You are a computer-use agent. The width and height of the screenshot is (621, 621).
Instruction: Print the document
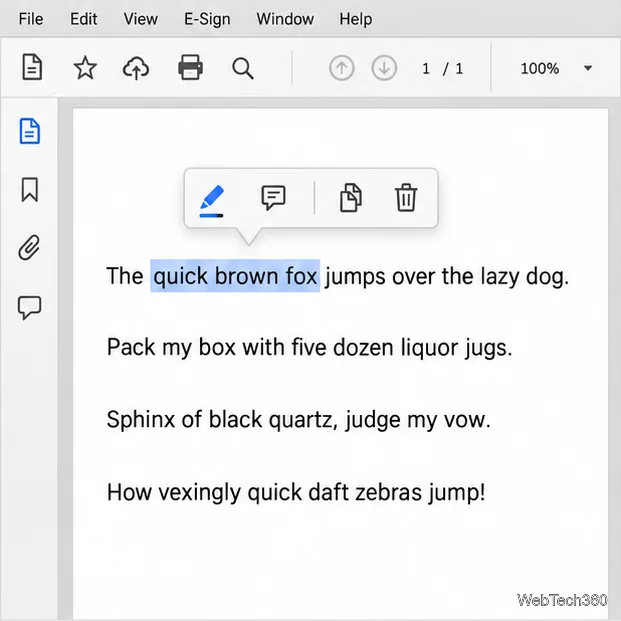pyautogui.click(x=190, y=67)
